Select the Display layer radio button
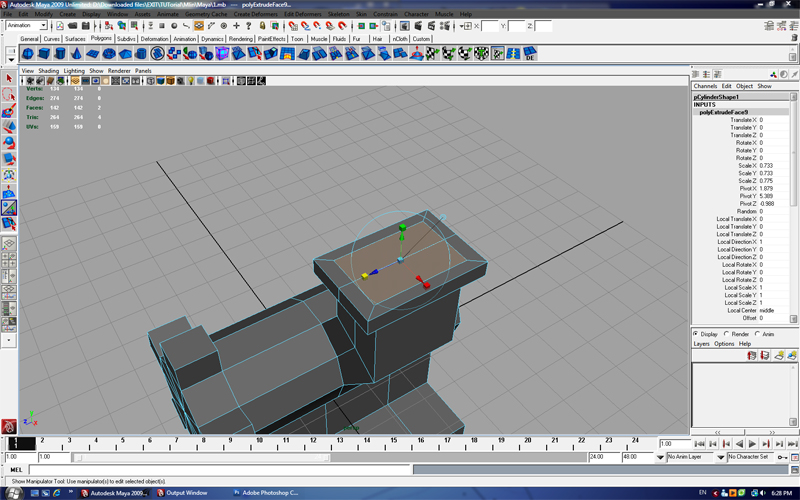 pos(696,334)
